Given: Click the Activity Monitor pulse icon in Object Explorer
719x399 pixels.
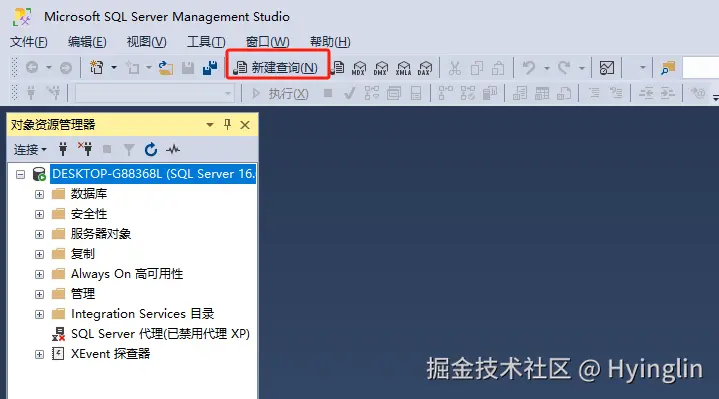Looking at the screenshot, I should [x=173, y=150].
